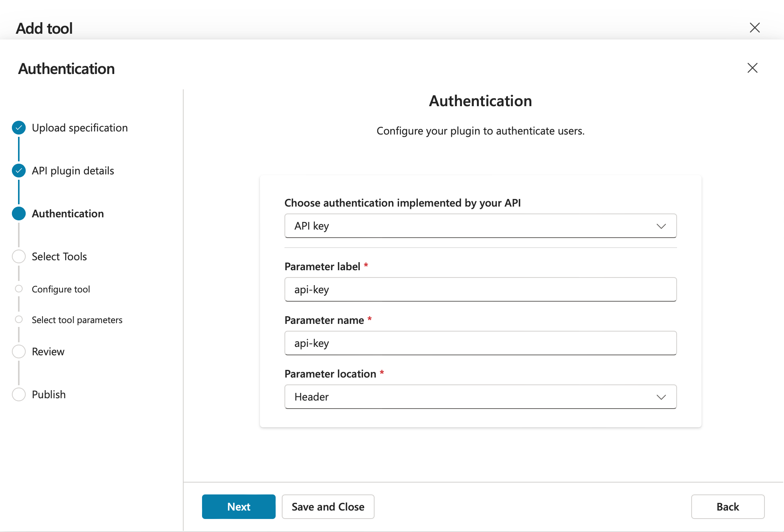Click the Configure tool step circle
Viewport: 784px width, 532px height.
coord(18,289)
